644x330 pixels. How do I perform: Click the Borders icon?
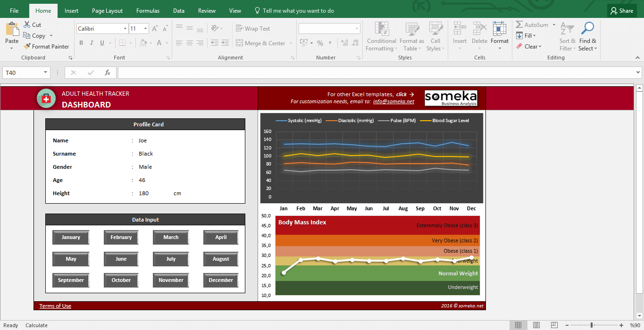[x=122, y=43]
